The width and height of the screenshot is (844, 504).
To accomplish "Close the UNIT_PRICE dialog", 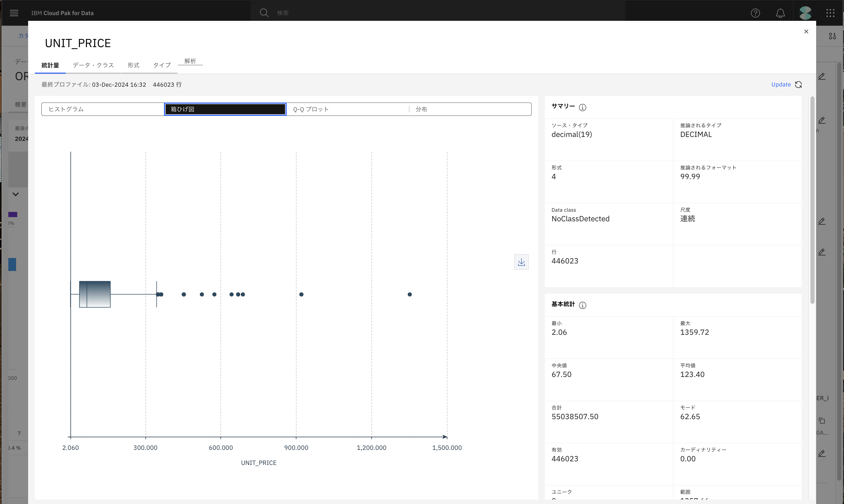I will (806, 32).
